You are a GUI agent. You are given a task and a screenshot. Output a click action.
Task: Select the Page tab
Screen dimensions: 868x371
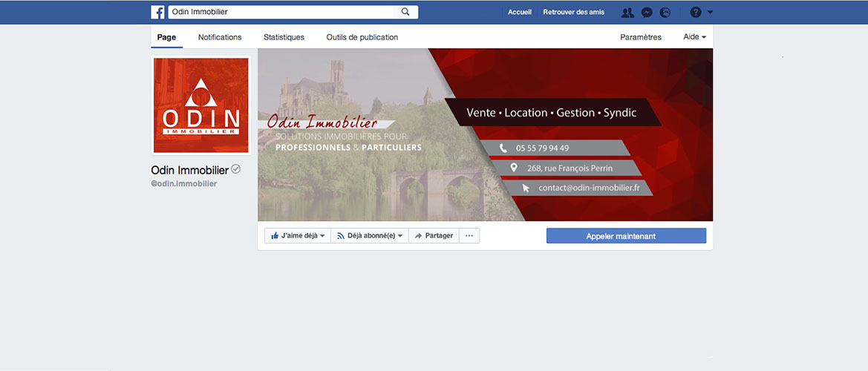pos(166,37)
